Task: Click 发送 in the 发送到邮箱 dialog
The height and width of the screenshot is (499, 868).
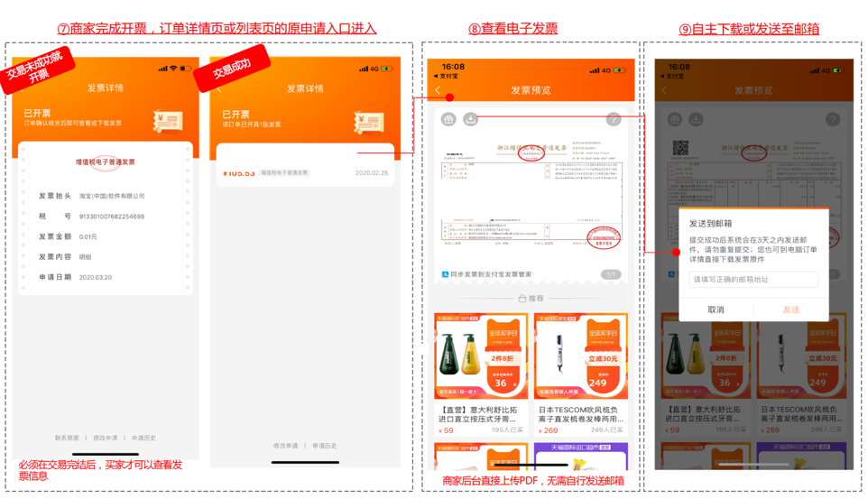Action: click(x=791, y=310)
